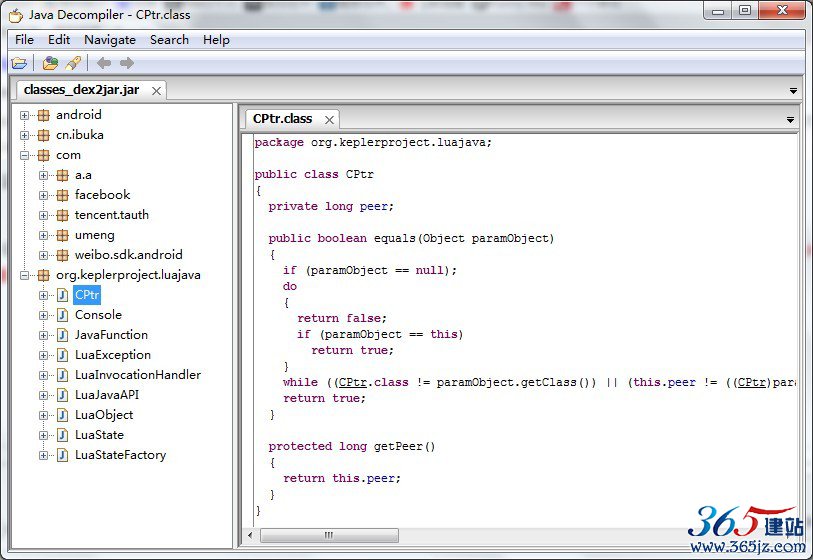Click the cn.ibuka package icon
This screenshot has height=560, width=813.
point(44,135)
